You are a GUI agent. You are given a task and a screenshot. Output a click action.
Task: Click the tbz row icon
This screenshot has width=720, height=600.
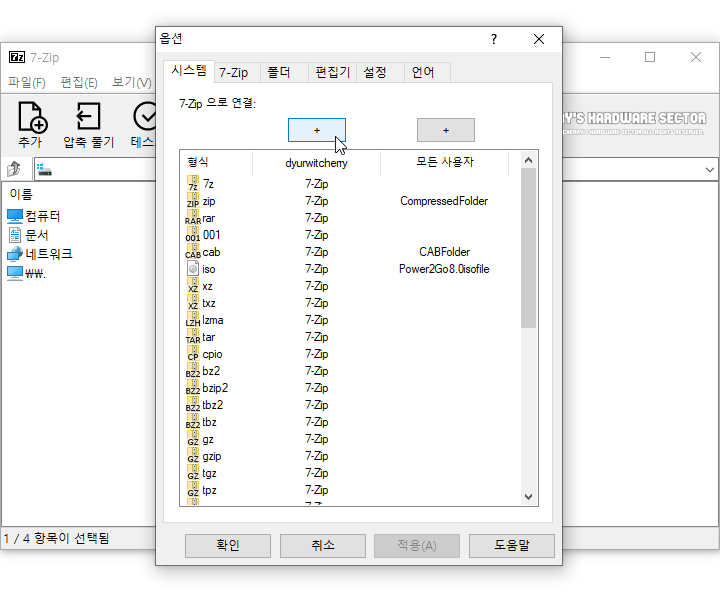[x=193, y=421]
